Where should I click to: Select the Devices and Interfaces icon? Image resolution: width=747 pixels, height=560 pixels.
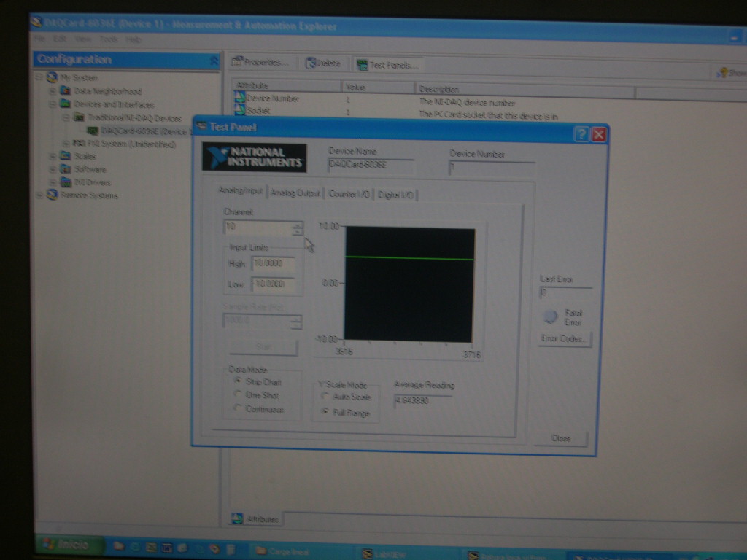(65, 104)
